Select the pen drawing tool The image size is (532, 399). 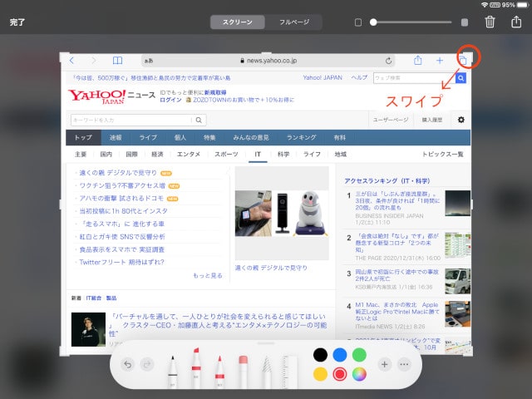tap(173, 371)
